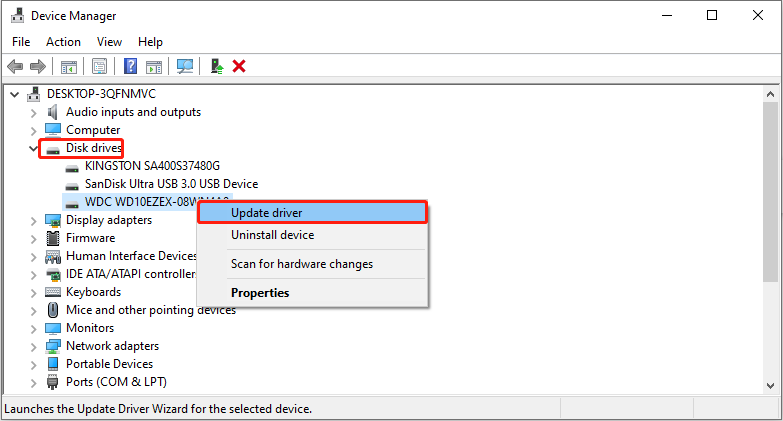
Task: Click the Audio inputs and outputs speaker icon
Action: (53, 112)
